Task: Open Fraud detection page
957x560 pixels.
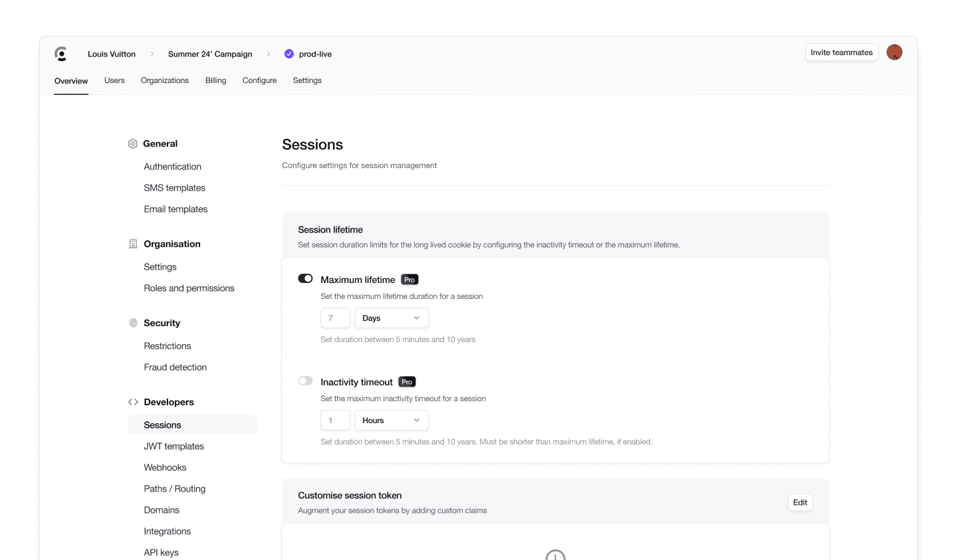Action: coord(175,367)
